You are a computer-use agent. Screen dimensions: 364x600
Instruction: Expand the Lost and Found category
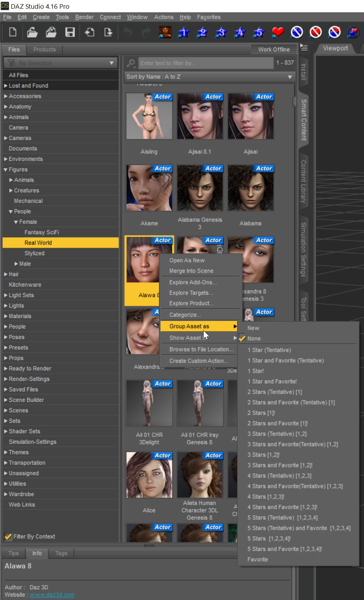[x=6, y=86]
